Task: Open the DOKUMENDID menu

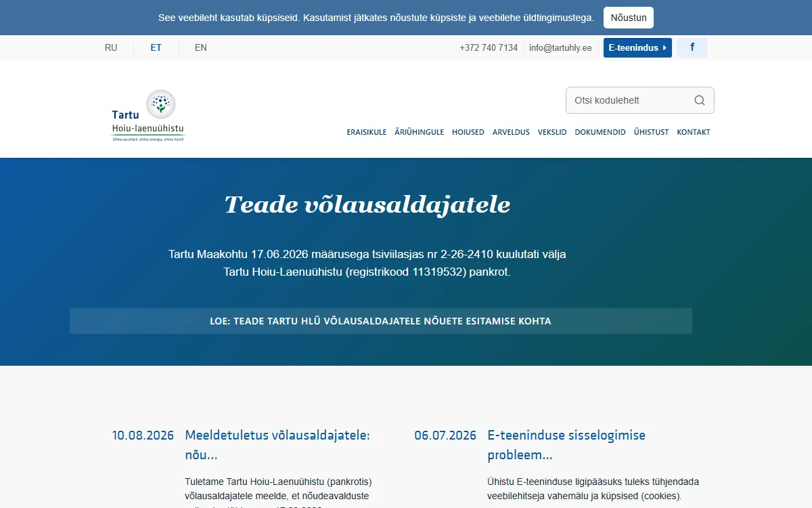Action: click(600, 132)
